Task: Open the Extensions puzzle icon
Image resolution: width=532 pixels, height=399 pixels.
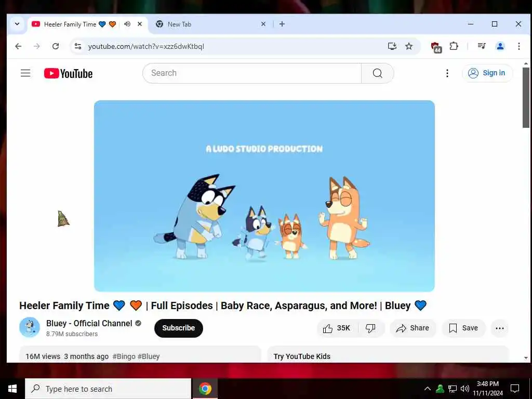Action: (x=454, y=46)
